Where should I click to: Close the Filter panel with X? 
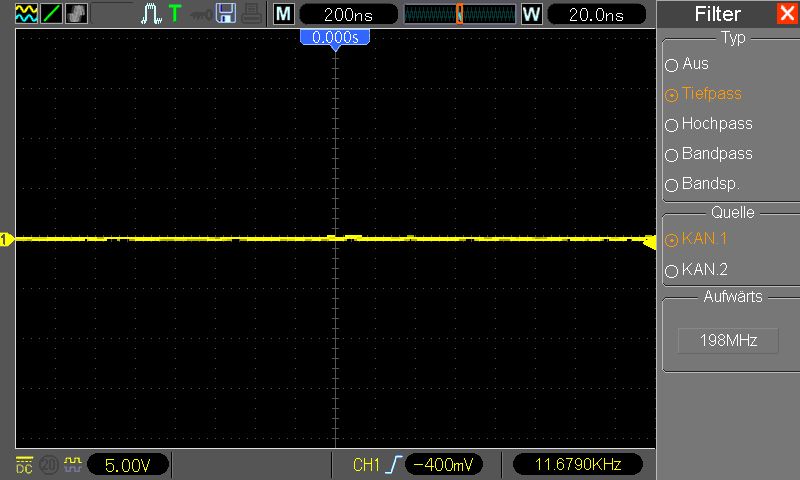pos(786,14)
